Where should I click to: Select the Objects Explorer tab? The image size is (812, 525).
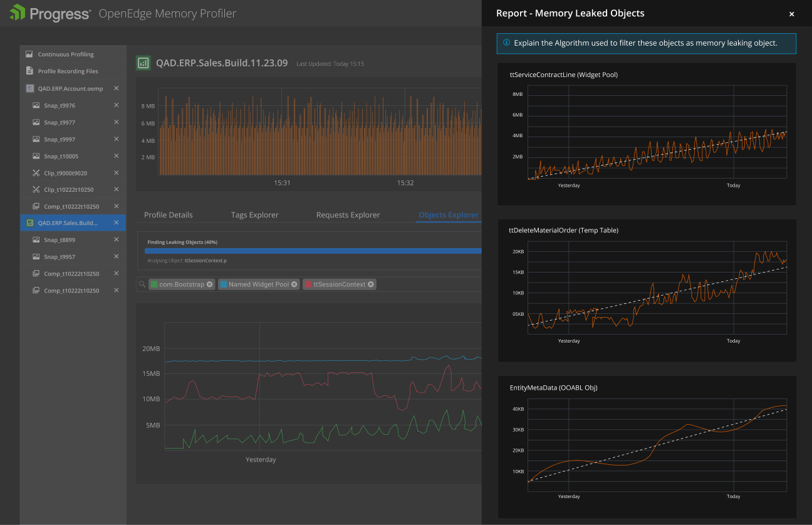tap(449, 215)
